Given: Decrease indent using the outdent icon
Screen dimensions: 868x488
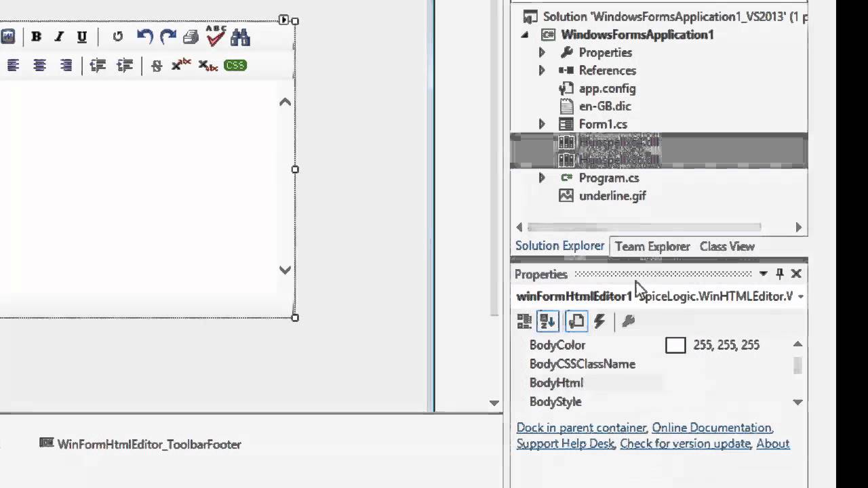Looking at the screenshot, I should pos(98,65).
